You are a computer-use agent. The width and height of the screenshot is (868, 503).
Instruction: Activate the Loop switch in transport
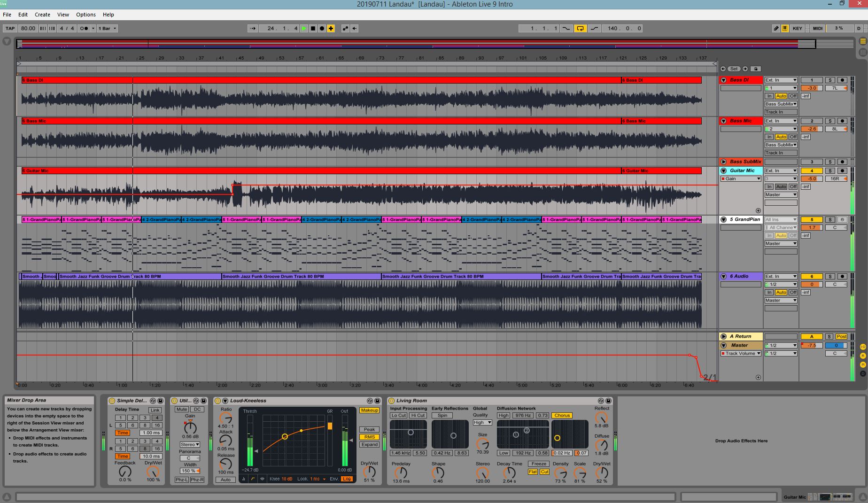[580, 29]
